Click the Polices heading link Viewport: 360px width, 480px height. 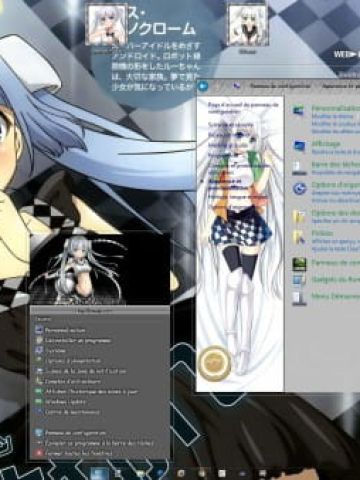(322, 233)
